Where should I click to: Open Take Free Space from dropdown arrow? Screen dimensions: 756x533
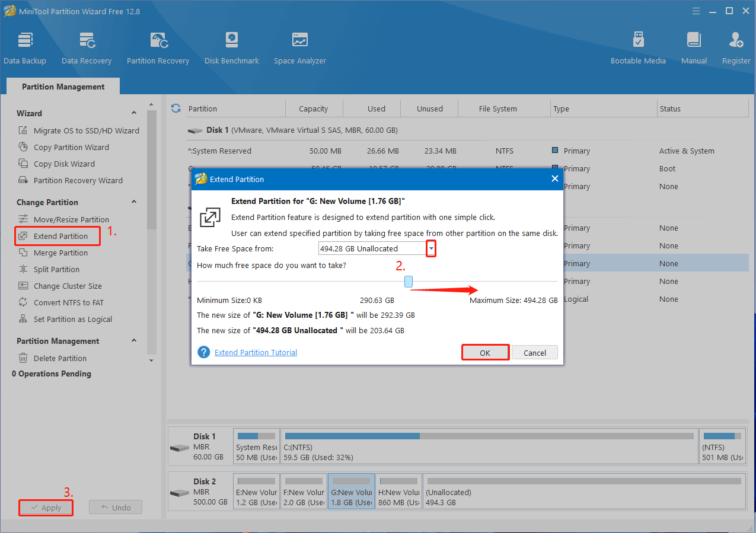pos(432,248)
